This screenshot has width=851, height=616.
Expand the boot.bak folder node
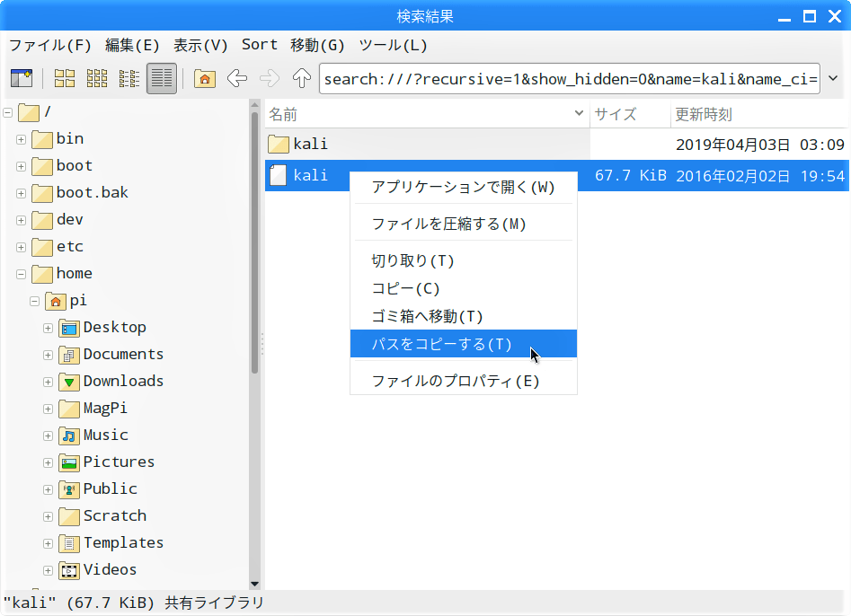click(22, 194)
